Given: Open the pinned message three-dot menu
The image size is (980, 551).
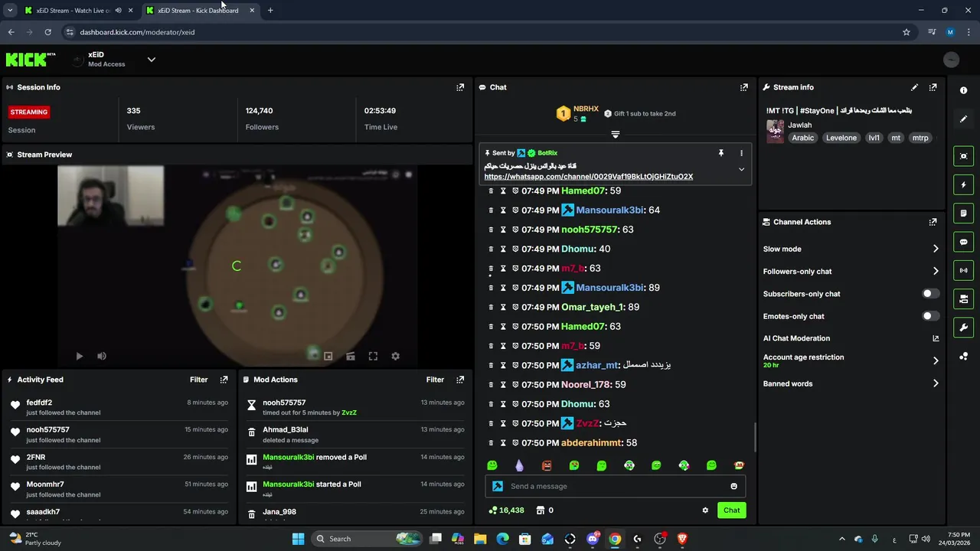Looking at the screenshot, I should (x=741, y=153).
